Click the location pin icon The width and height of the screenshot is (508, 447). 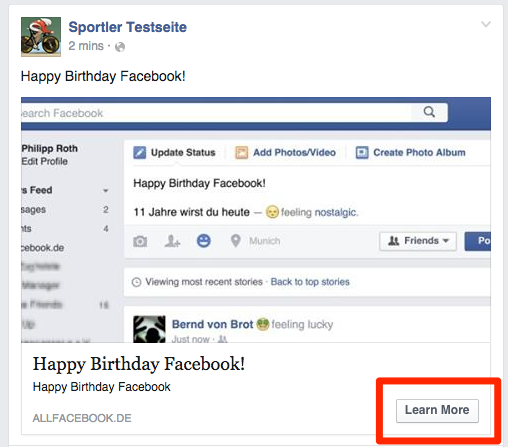[x=235, y=241]
